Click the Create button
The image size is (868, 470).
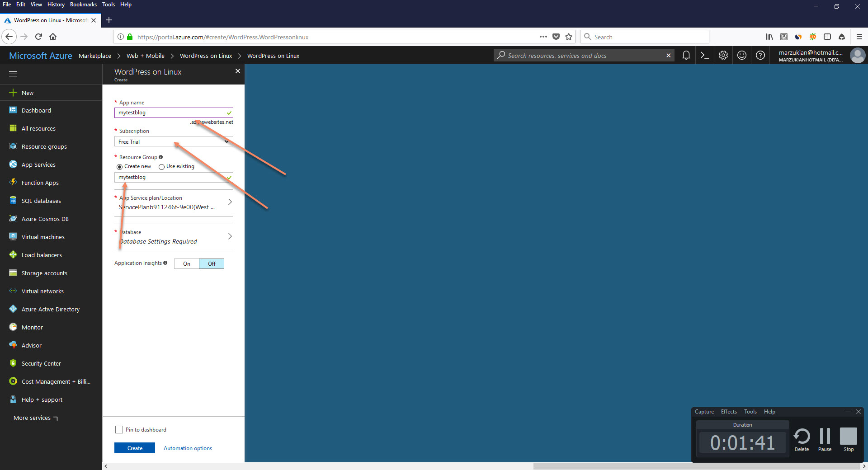134,448
